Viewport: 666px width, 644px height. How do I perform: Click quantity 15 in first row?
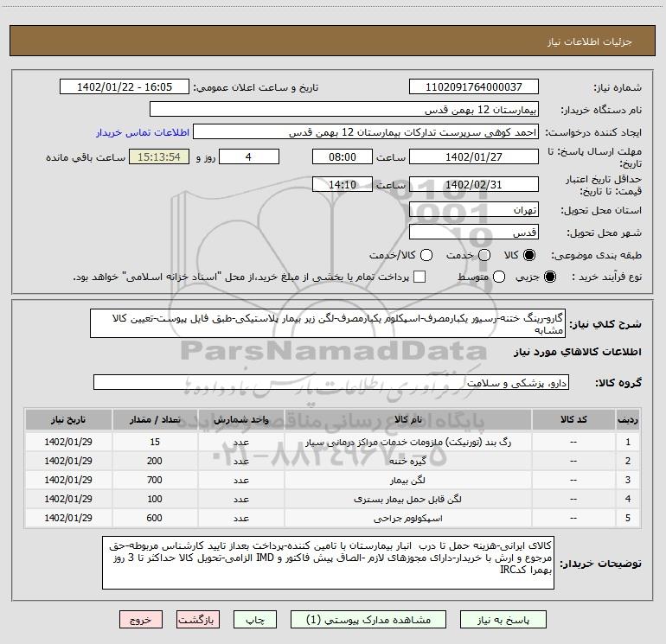(155, 442)
